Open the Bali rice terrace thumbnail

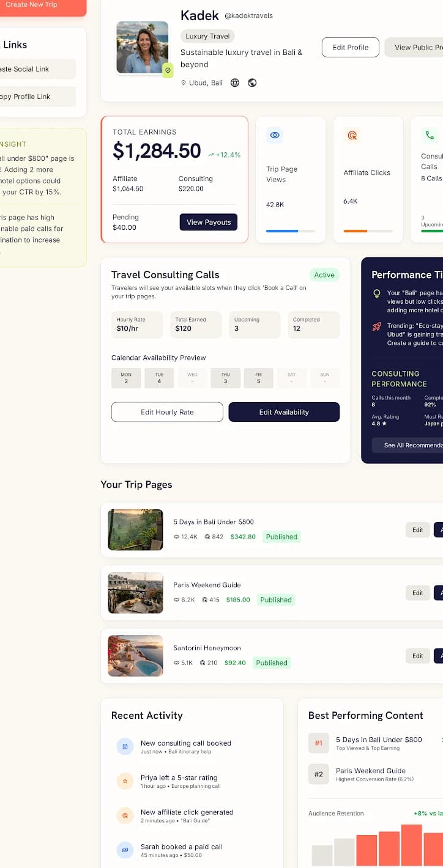click(136, 529)
